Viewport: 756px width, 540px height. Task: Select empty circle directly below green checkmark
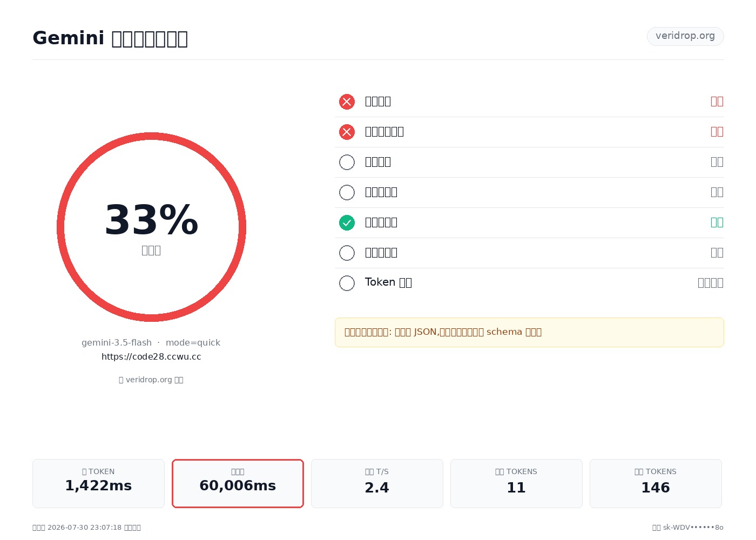347,253
